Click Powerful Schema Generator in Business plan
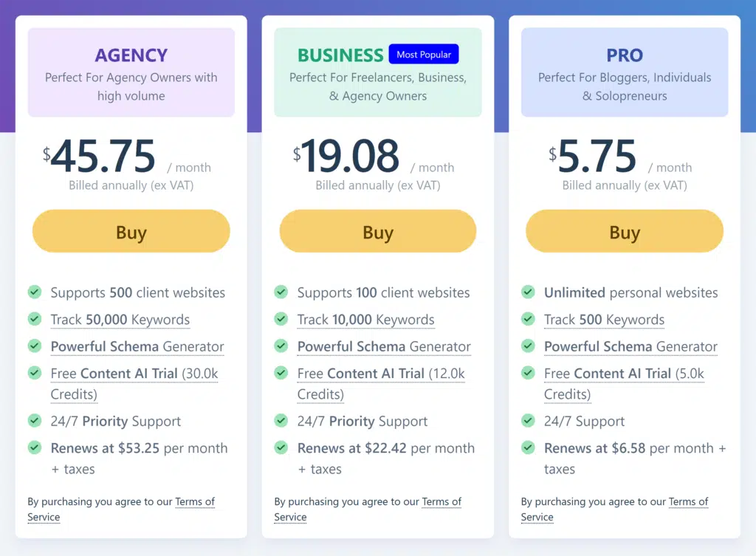Image resolution: width=756 pixels, height=556 pixels. click(384, 346)
